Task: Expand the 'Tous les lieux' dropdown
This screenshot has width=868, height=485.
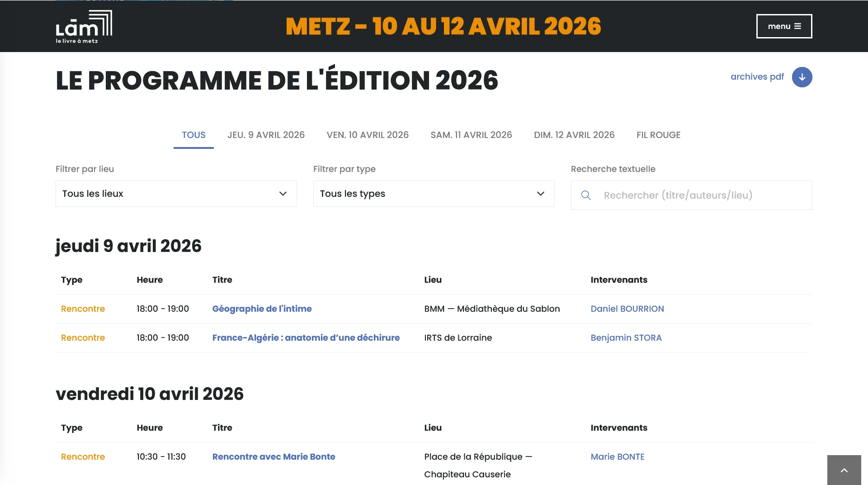Action: click(x=176, y=194)
